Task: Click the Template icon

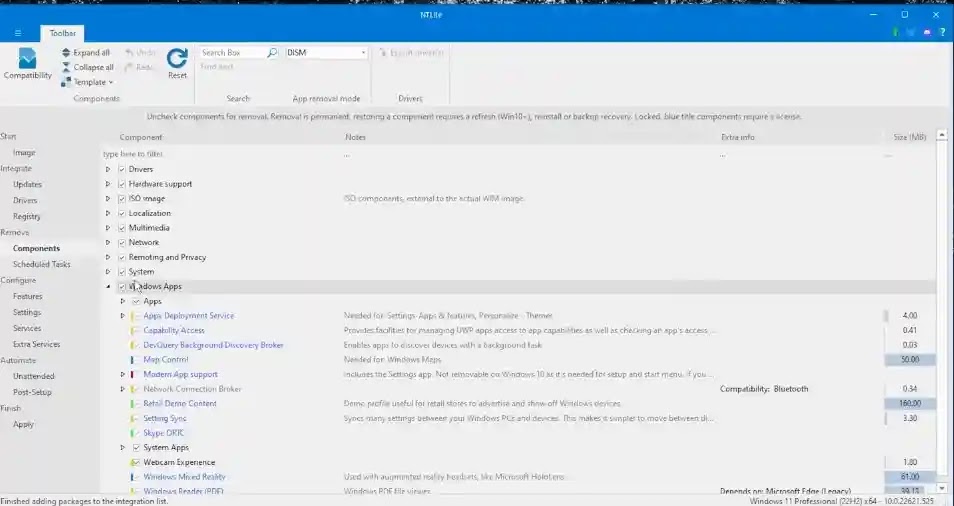Action: (66, 82)
